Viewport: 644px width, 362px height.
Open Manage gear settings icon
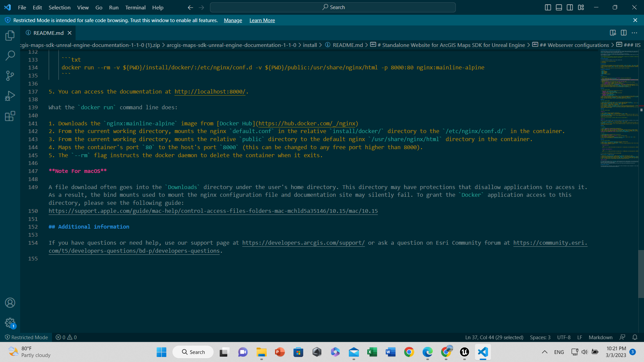(x=10, y=323)
